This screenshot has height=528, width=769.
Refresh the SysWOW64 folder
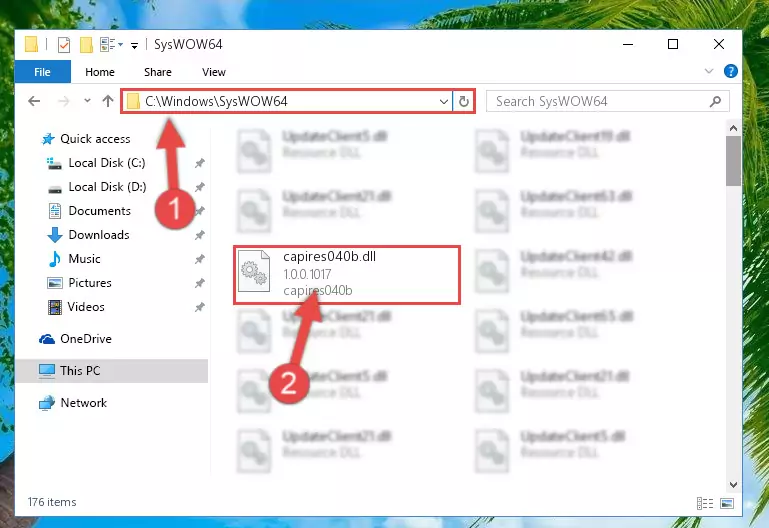point(463,101)
